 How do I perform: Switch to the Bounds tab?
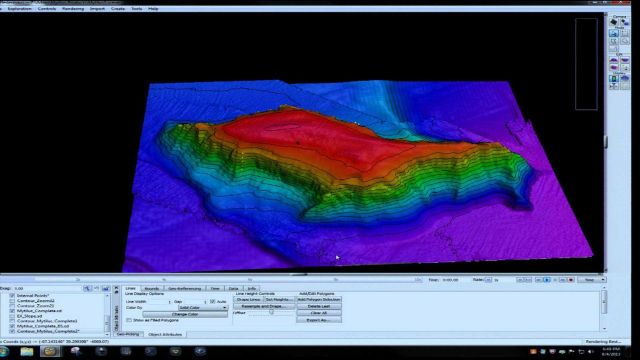click(x=151, y=289)
